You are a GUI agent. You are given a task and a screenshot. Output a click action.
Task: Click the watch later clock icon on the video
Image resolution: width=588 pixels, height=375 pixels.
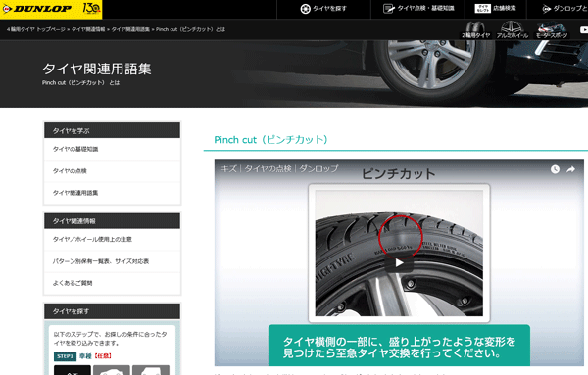555,169
